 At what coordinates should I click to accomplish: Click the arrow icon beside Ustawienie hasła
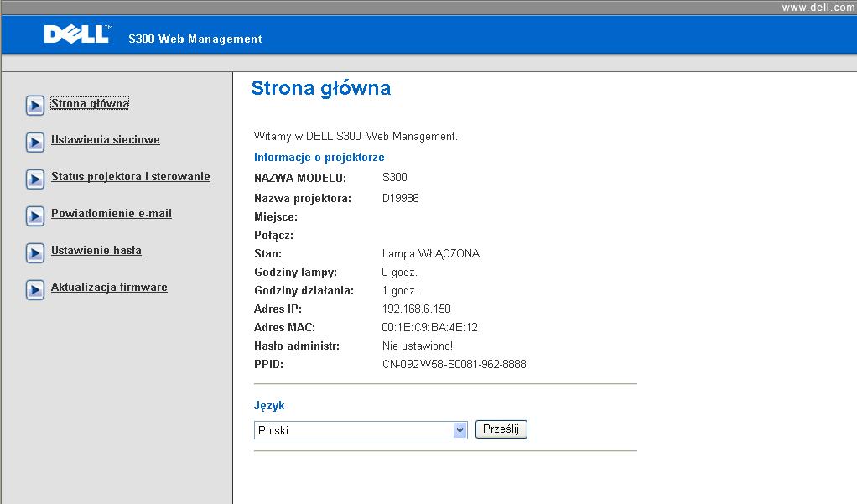(x=35, y=252)
